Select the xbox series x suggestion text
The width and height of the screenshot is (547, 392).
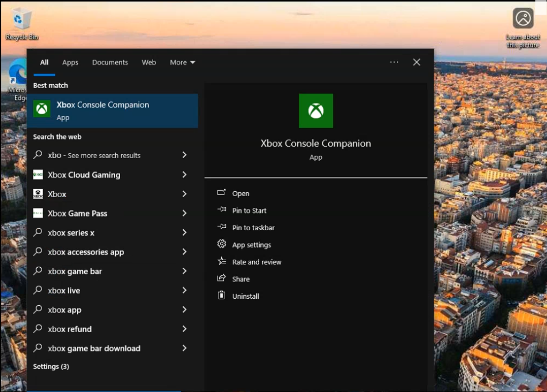[x=71, y=233]
